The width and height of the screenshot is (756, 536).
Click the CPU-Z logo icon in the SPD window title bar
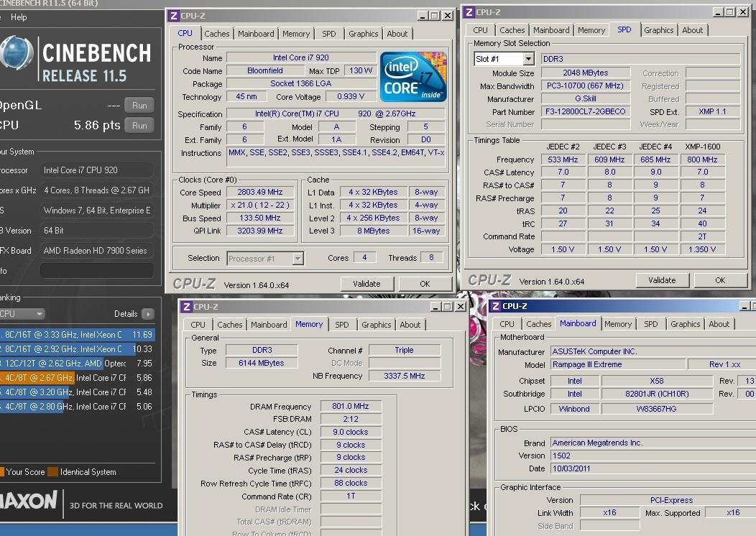(469, 12)
